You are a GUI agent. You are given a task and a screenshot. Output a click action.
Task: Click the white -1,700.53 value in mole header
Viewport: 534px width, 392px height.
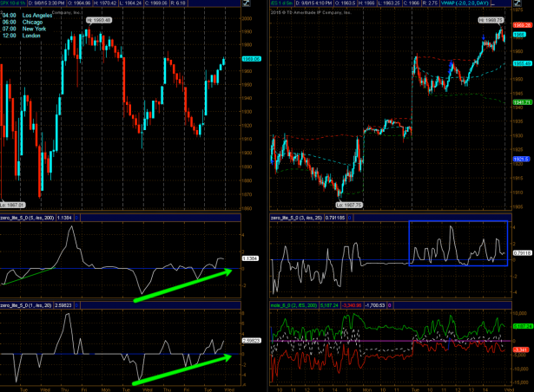point(375,305)
